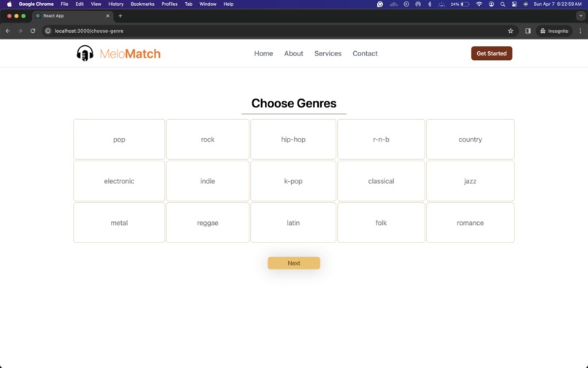Open Chrome's three-dot menu
Screen dimensions: 588x368
[x=580, y=31]
